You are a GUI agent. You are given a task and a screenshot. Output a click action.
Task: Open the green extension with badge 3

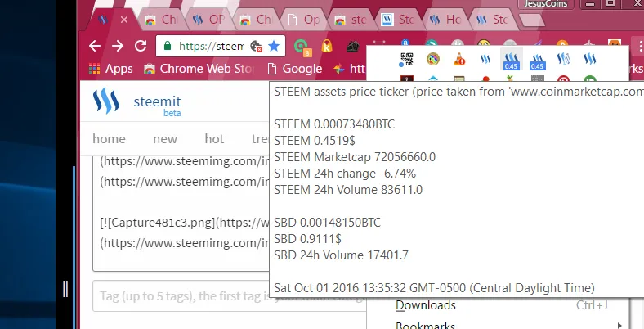click(302, 47)
